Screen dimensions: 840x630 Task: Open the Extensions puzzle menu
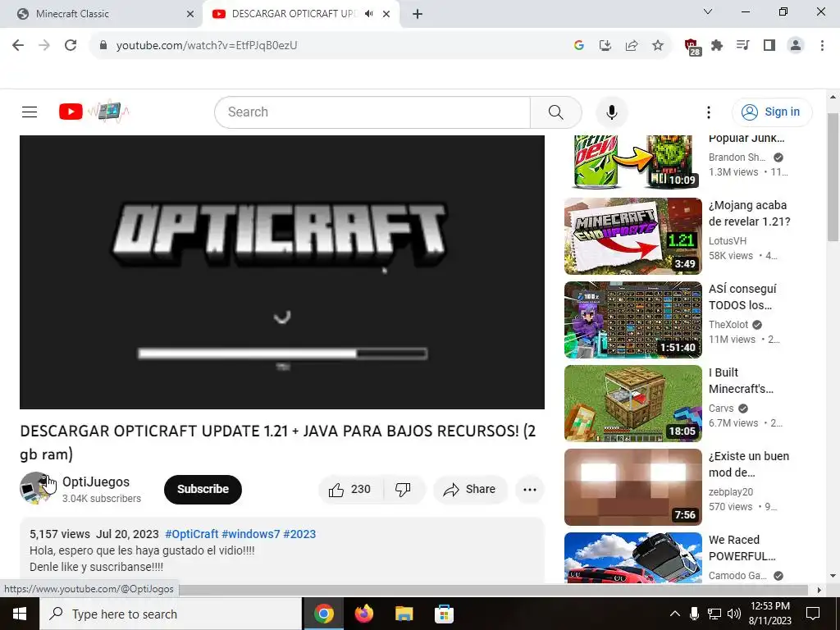pyautogui.click(x=717, y=46)
